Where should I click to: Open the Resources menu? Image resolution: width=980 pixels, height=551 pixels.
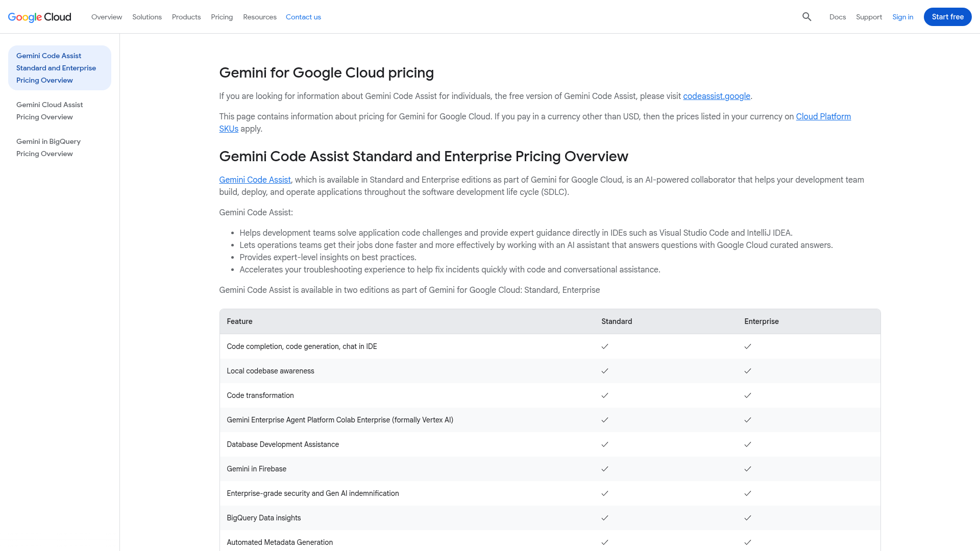tap(260, 17)
